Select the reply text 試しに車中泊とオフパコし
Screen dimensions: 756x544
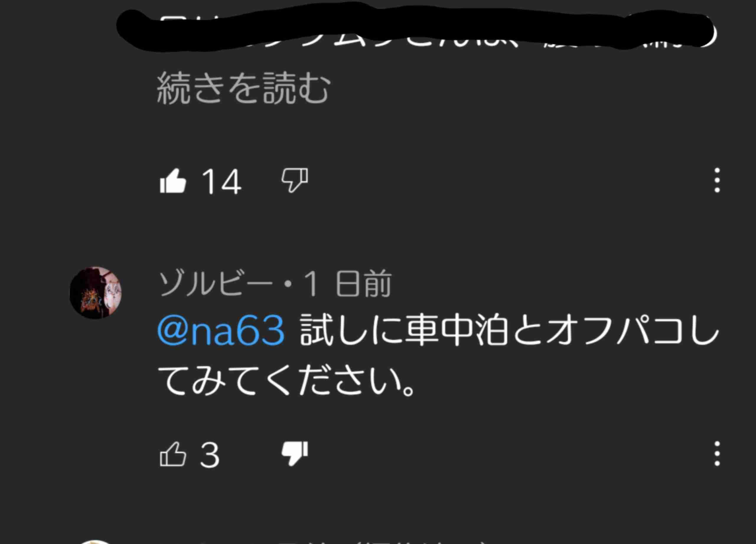[510, 331]
